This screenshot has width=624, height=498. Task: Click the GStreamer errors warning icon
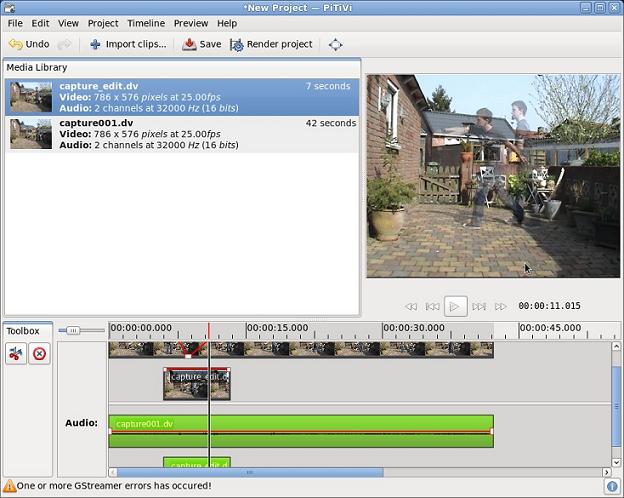(x=9, y=486)
